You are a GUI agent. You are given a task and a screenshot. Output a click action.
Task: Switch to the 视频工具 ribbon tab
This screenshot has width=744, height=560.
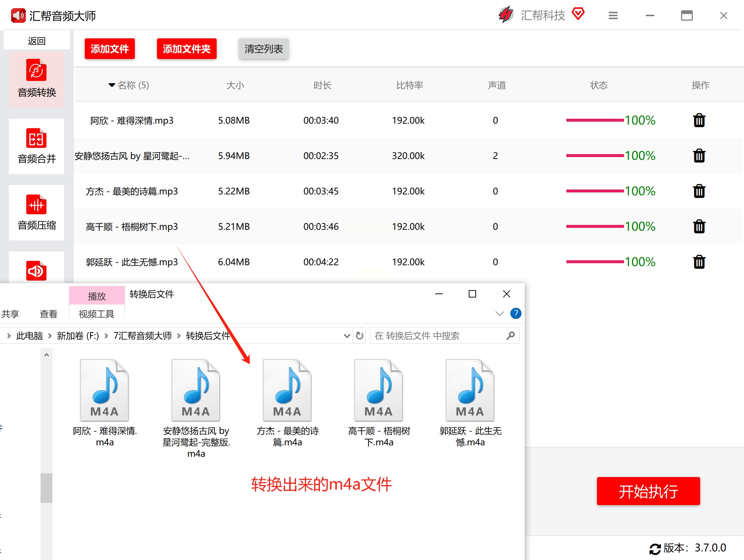click(x=97, y=314)
